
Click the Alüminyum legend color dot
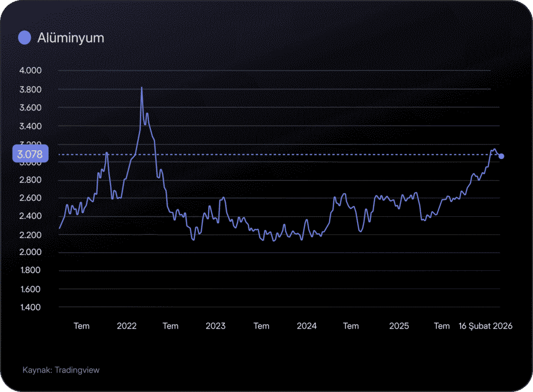click(x=25, y=38)
